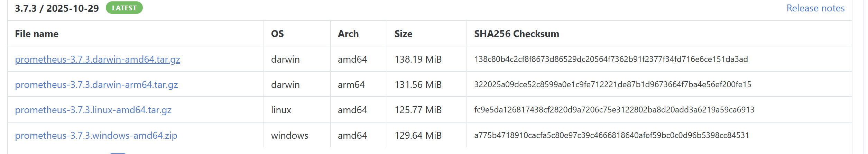Download prometheus-3.7.3.windows-amd64.zip file
The height and width of the screenshot is (154, 868).
(96, 135)
